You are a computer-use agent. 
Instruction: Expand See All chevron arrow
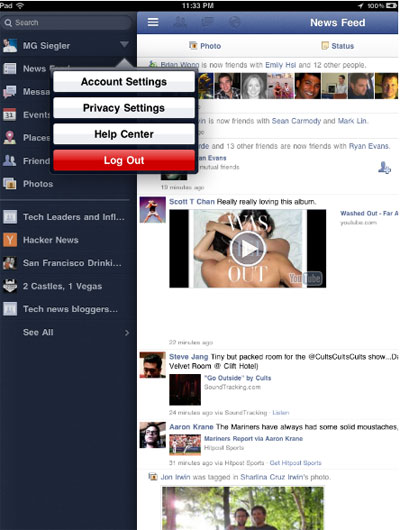click(x=127, y=333)
